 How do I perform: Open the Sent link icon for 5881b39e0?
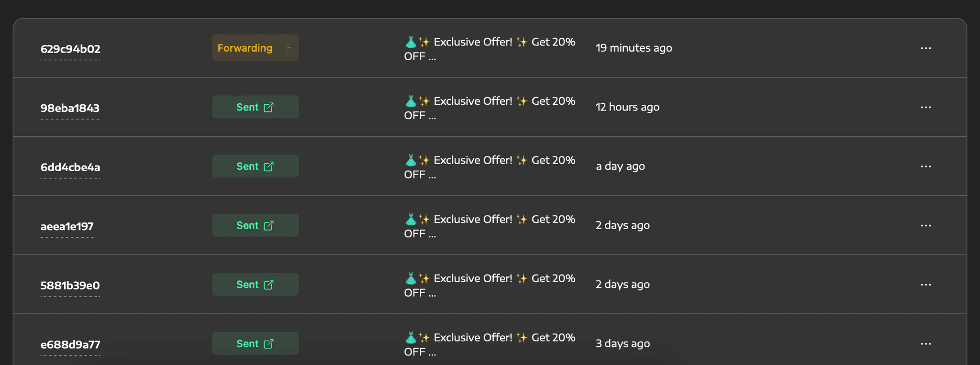269,285
